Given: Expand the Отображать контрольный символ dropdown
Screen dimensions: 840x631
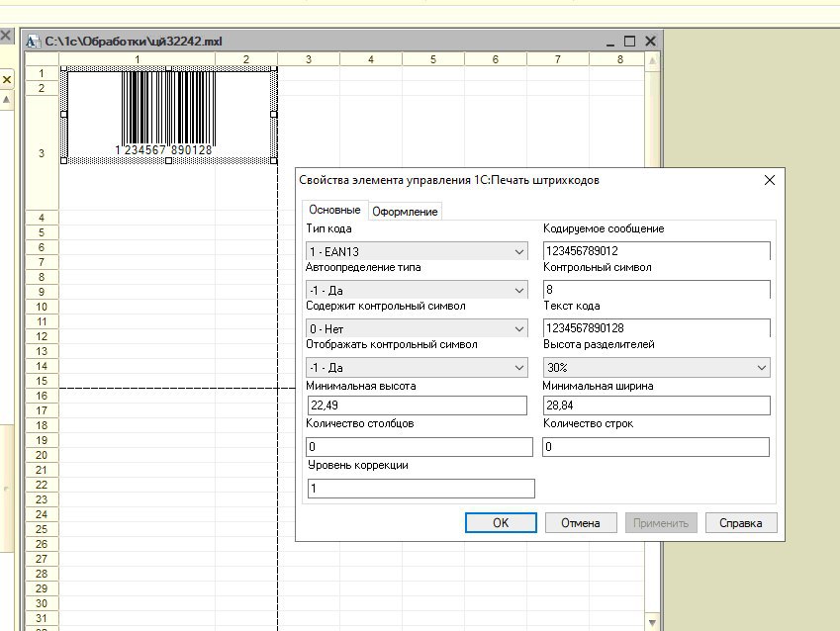Looking at the screenshot, I should click(x=417, y=368).
